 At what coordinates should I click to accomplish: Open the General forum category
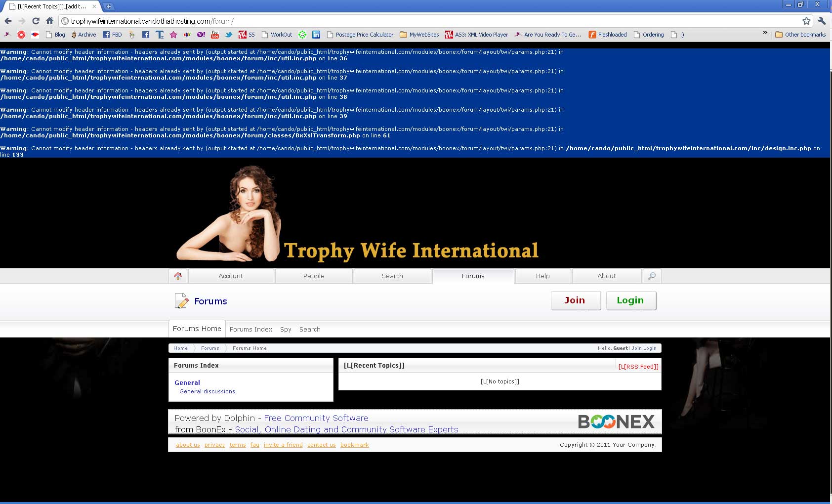[187, 382]
